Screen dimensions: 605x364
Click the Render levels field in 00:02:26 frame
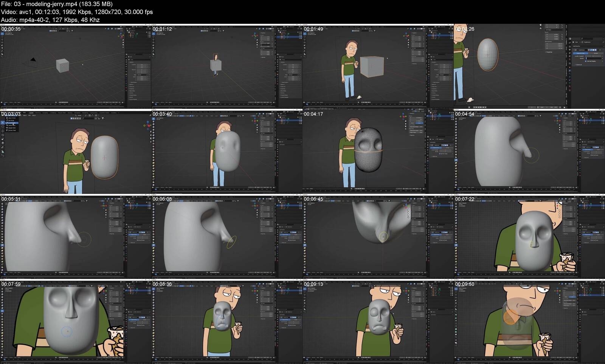coord(593,59)
